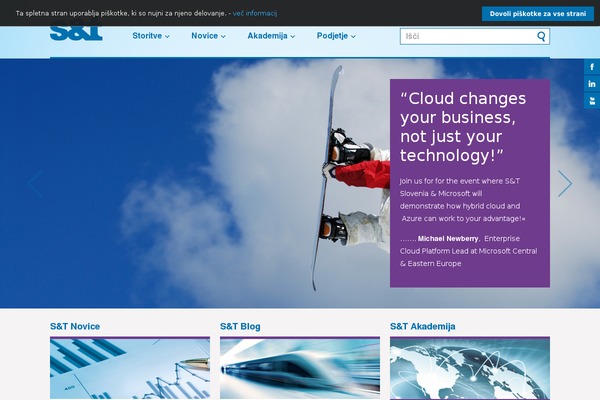Open the S&T Akademija globe thumbnail
The image size is (600, 400).
pos(470,368)
